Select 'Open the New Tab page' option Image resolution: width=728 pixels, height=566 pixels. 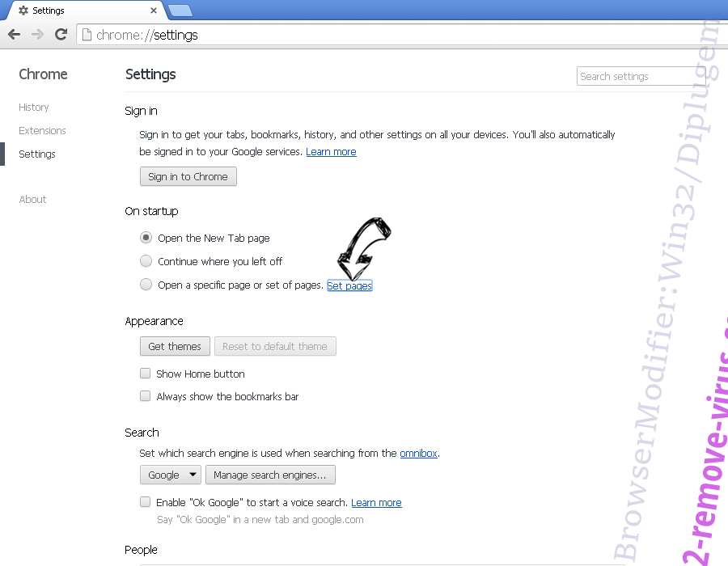pyautogui.click(x=146, y=238)
